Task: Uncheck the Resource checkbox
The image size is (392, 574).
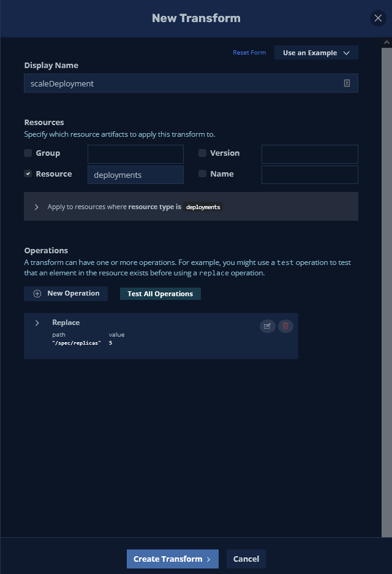Action: pyautogui.click(x=28, y=174)
